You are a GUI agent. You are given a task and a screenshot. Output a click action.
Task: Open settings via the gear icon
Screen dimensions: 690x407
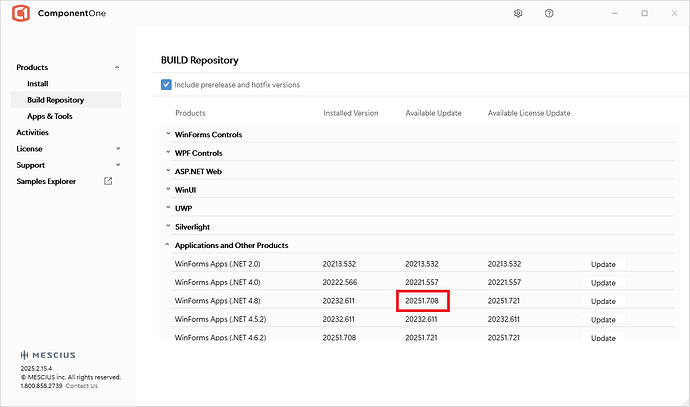coord(518,13)
